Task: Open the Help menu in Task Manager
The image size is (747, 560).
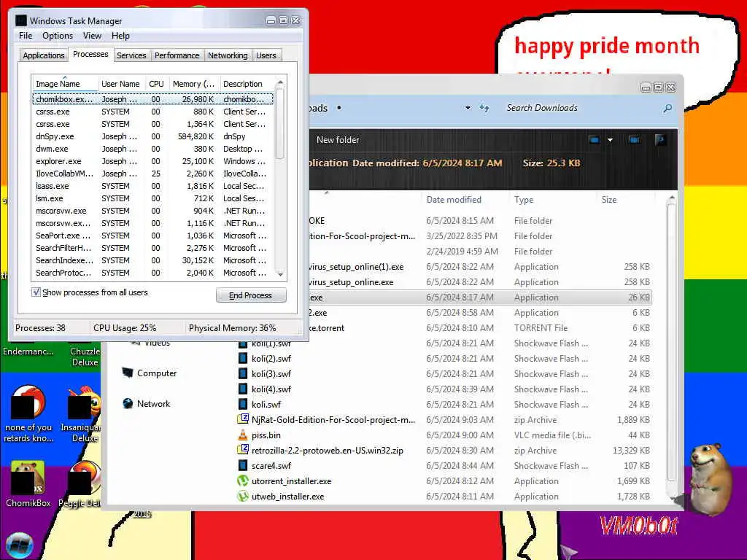Action: pyautogui.click(x=120, y=36)
